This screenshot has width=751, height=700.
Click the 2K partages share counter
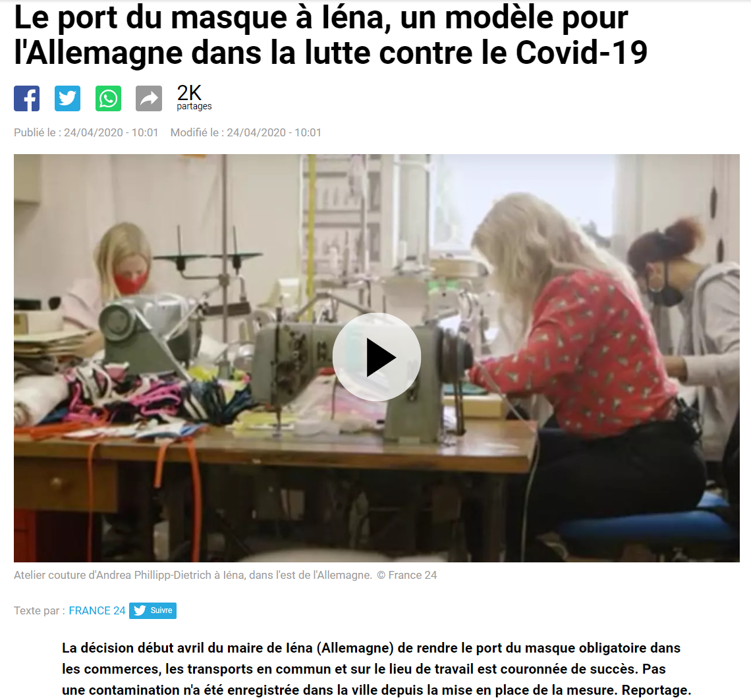click(x=194, y=97)
